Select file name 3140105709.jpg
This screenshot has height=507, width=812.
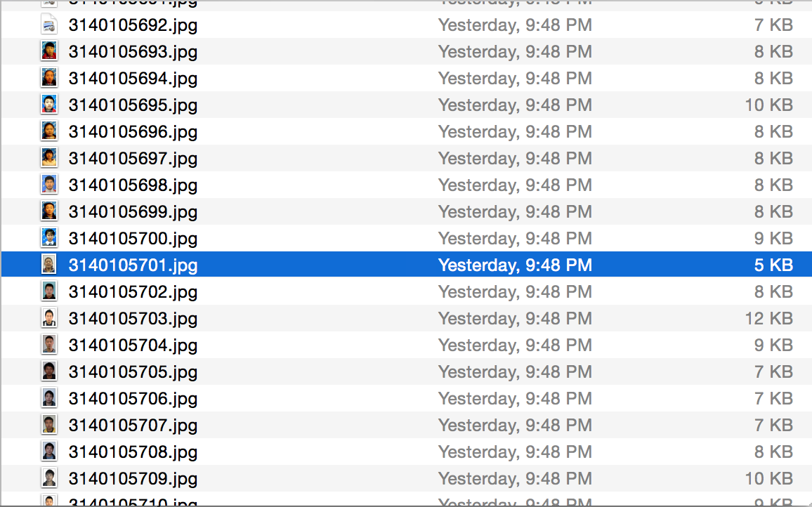[x=133, y=479]
